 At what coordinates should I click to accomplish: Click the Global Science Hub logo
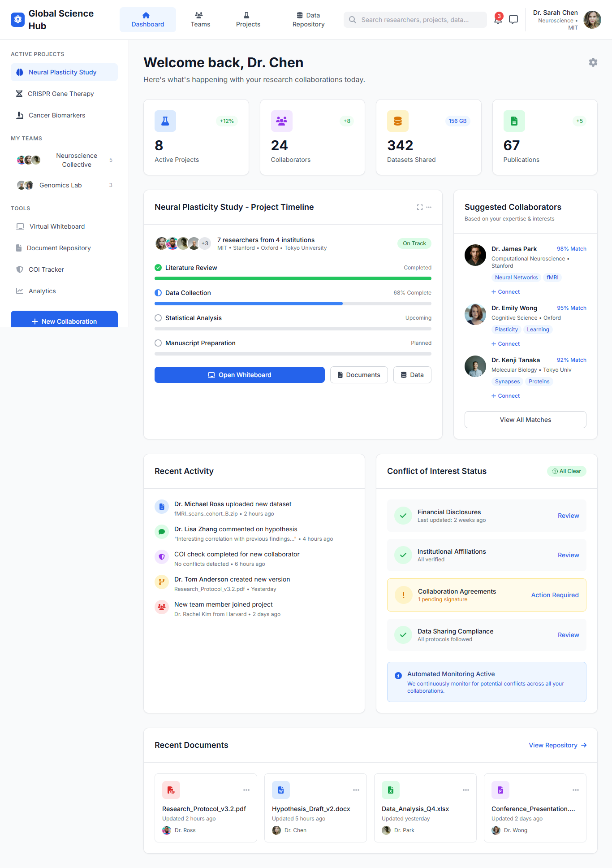coord(18,20)
